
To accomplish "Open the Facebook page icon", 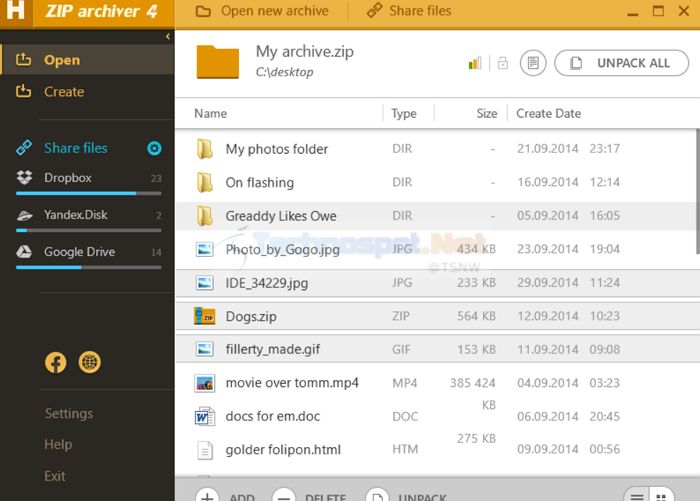I will (56, 362).
